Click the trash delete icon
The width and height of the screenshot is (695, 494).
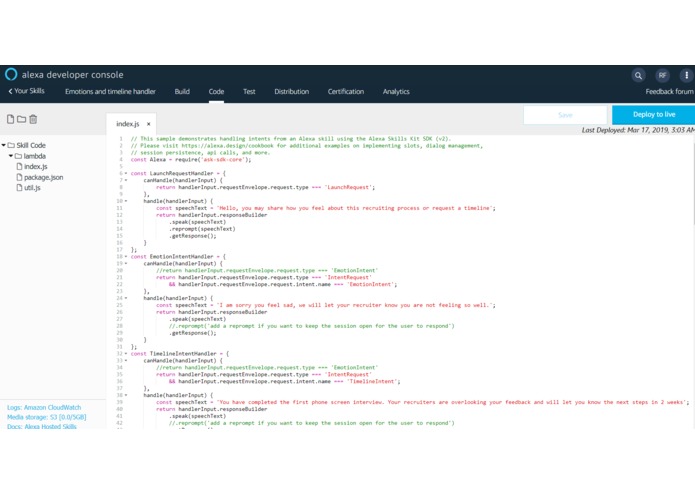pyautogui.click(x=33, y=119)
